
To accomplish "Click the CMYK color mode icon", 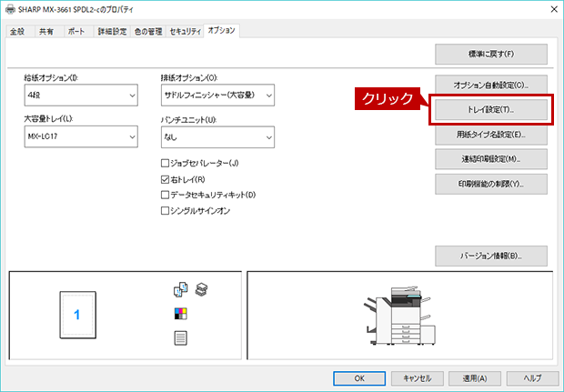I will 180,314.
